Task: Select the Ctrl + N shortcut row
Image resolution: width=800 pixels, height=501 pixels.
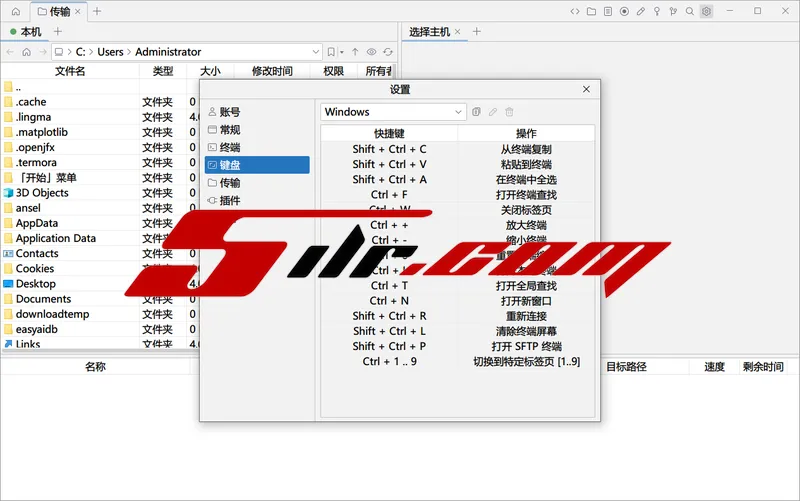Action: pos(458,301)
